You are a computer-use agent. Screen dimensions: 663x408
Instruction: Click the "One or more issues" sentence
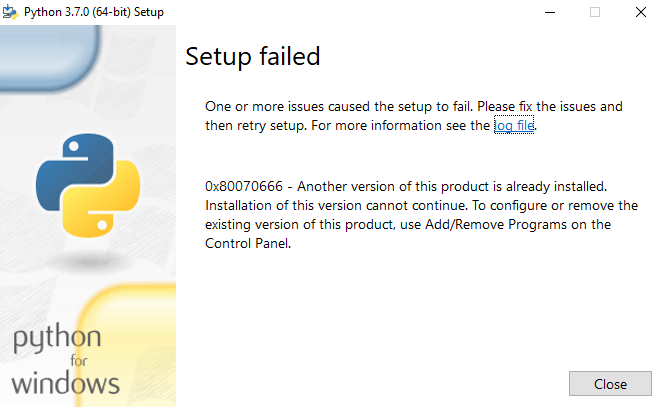pyautogui.click(x=414, y=116)
